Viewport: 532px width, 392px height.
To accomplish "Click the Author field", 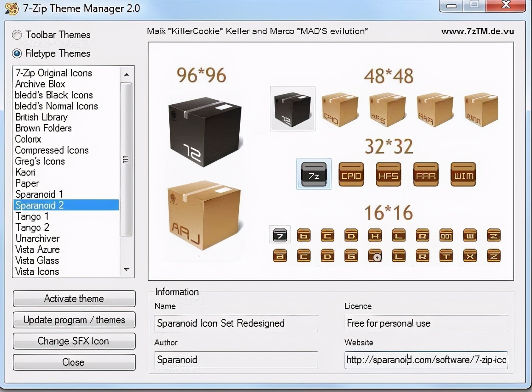I will click(x=236, y=360).
